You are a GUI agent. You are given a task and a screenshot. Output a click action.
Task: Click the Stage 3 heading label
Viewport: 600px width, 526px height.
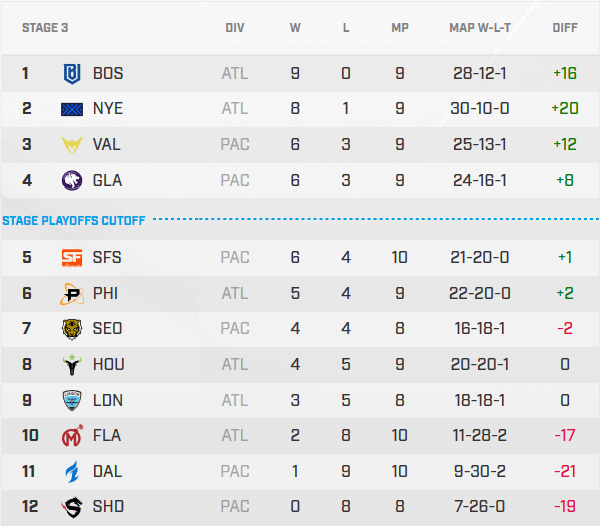[x=46, y=28]
